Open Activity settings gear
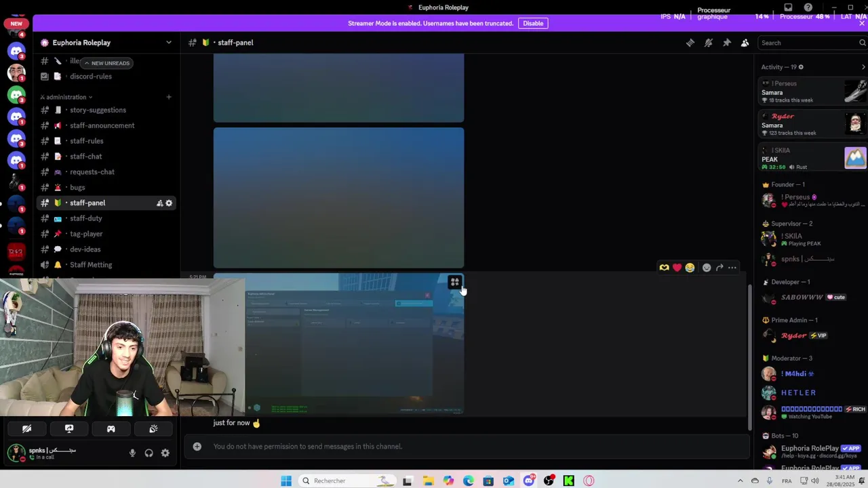The image size is (868, 488). [801, 67]
